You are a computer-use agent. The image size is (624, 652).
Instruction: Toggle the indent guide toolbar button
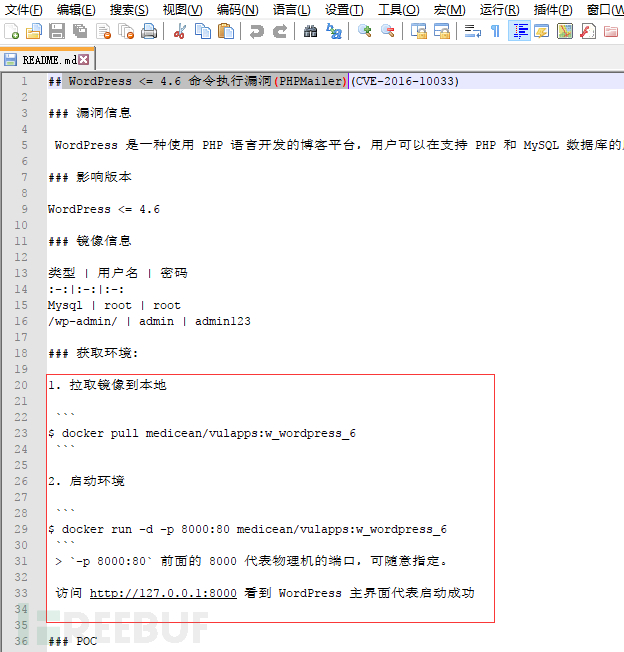[519, 31]
